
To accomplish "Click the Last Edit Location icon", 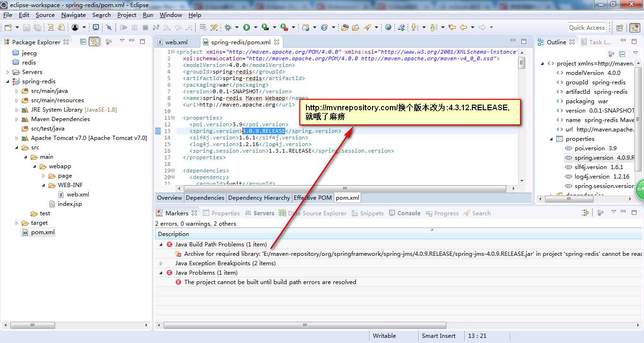I will coord(452,27).
